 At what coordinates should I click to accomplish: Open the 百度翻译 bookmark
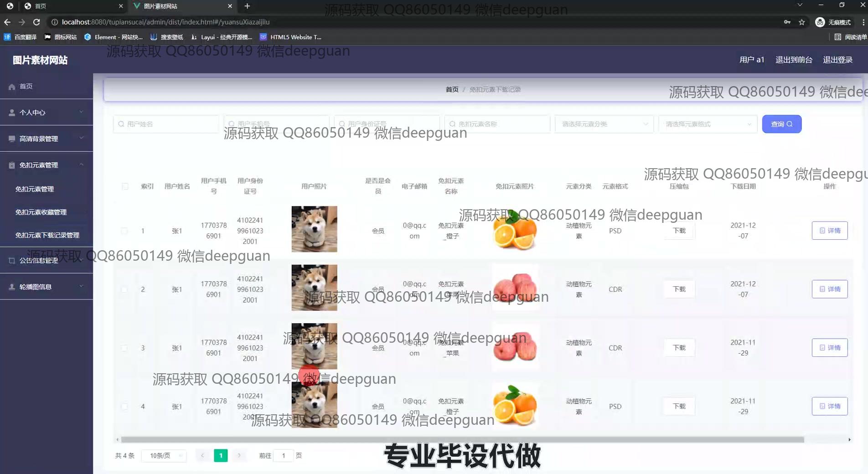(x=20, y=37)
